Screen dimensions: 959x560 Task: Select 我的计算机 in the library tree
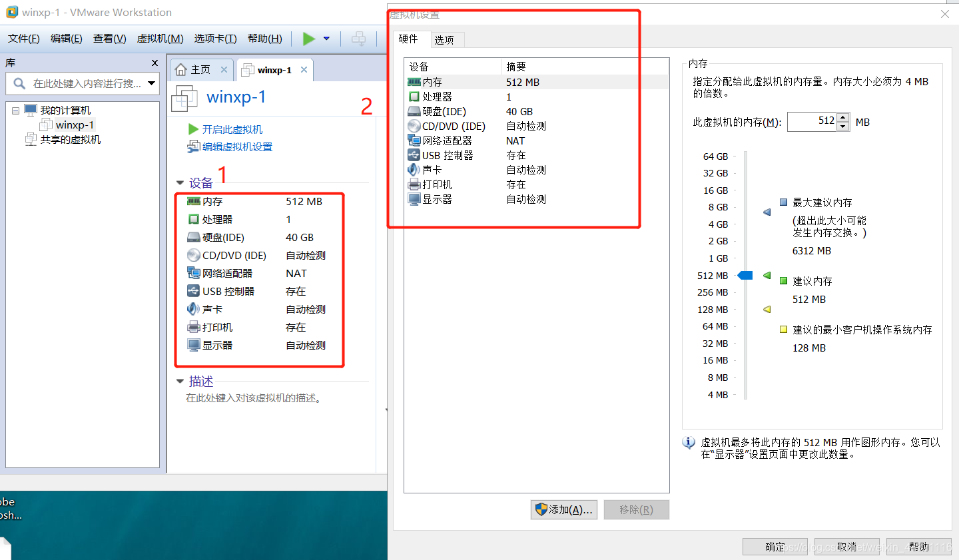click(65, 111)
